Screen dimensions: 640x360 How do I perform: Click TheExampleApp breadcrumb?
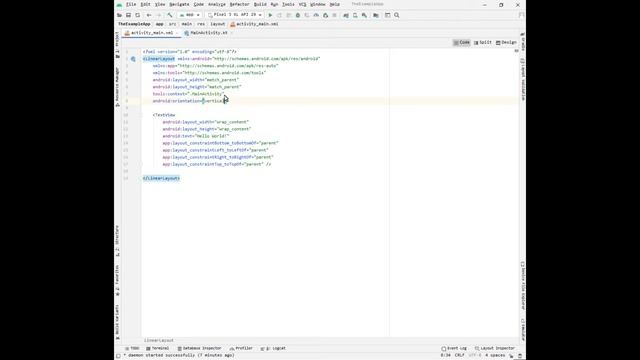click(134, 24)
